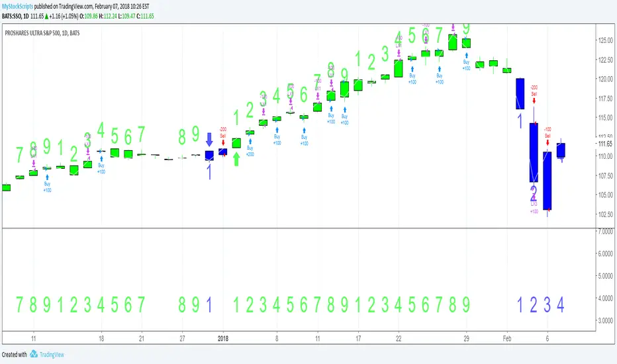Click the blue count 3 in lower pane
This screenshot has width=617, height=364.
[547, 305]
